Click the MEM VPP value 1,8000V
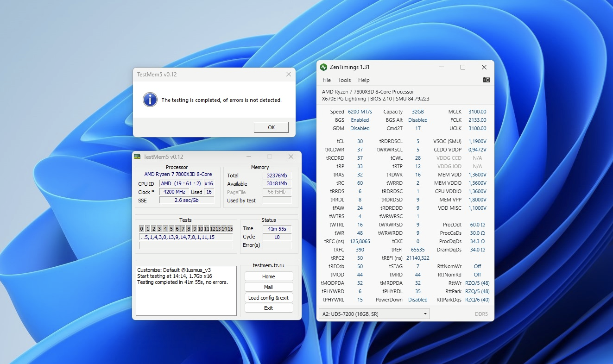The image size is (613, 364). 477,200
